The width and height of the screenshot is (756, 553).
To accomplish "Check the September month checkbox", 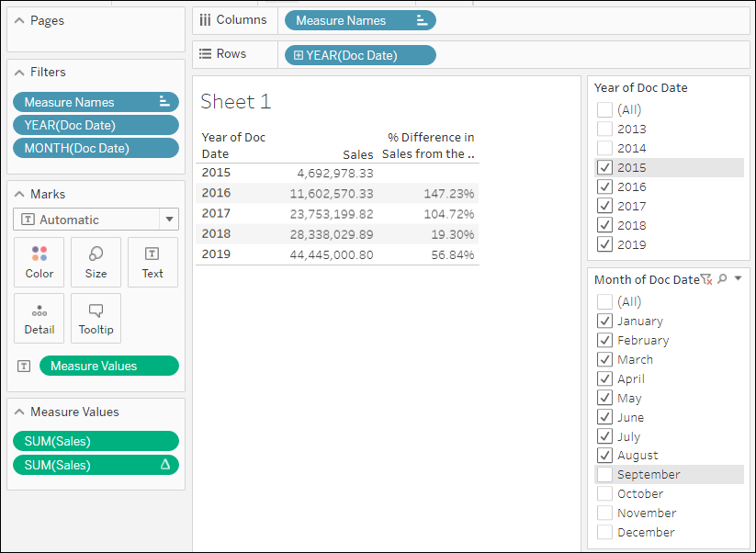I will 604,475.
